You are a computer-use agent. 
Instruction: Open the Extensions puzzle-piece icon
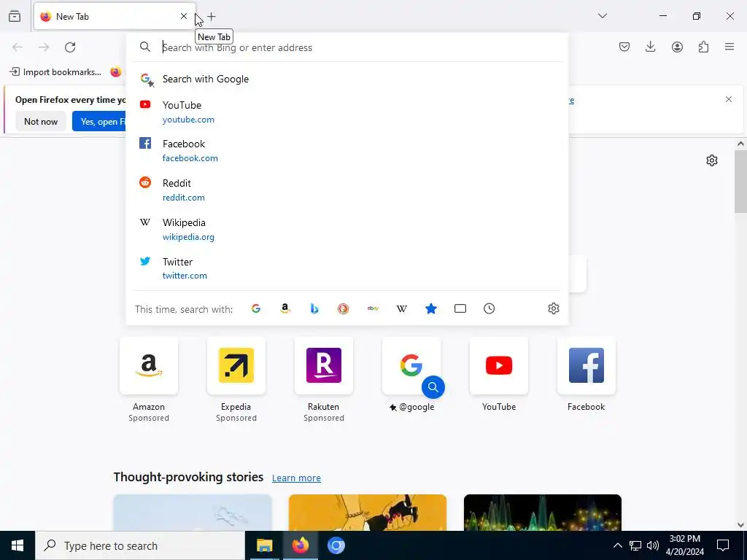coord(703,47)
